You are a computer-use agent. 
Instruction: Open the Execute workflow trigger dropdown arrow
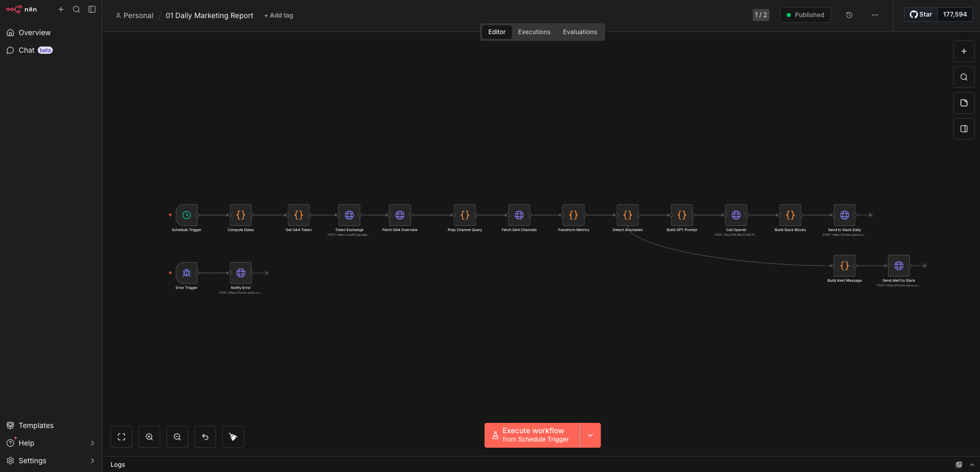click(x=590, y=435)
